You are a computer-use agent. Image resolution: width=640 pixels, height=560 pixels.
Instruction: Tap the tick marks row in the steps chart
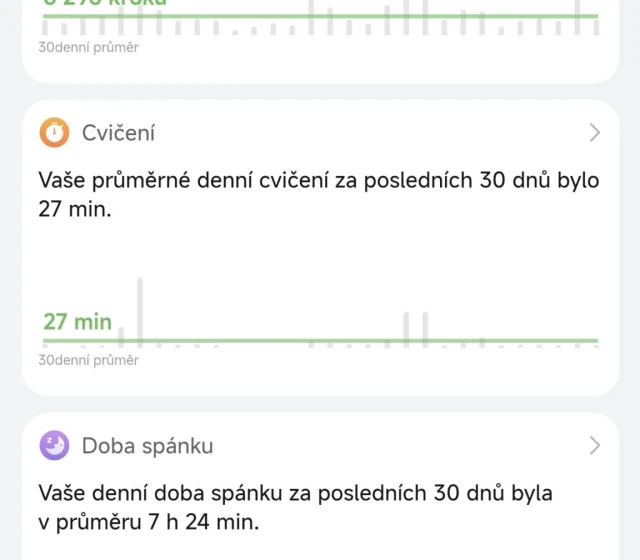[300, 28]
